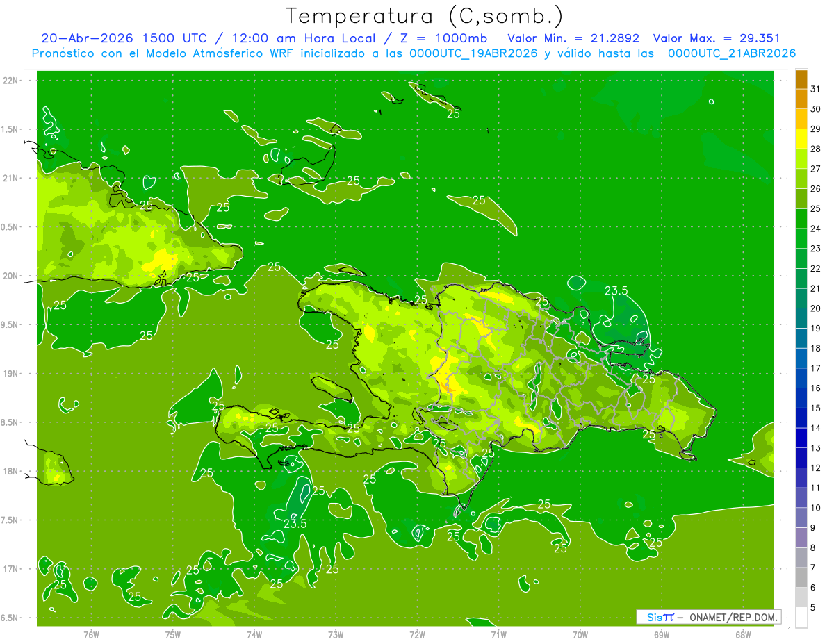Select the Valor Max. = 29.351 text
834x644 pixels.
[717, 38]
